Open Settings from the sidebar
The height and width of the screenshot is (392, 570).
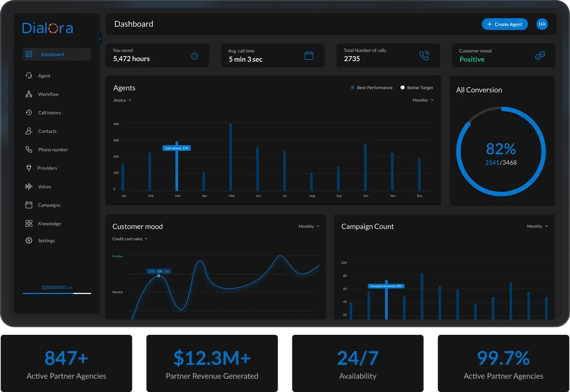[46, 241]
